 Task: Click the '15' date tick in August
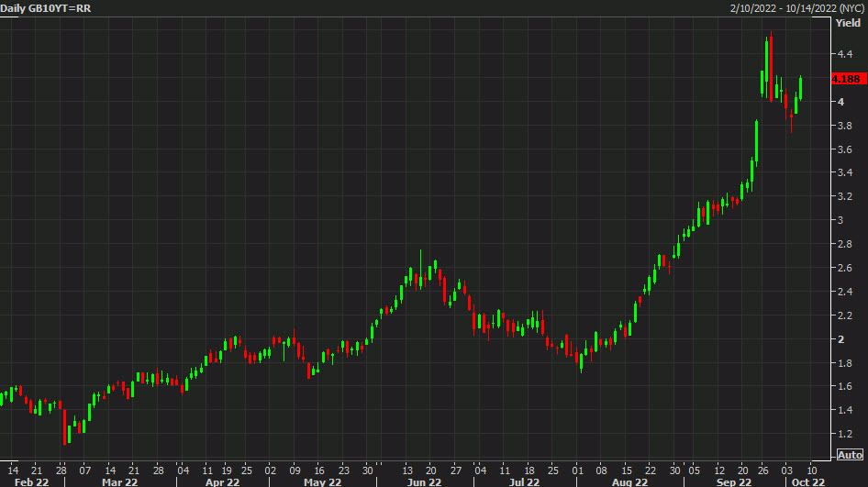626,470
